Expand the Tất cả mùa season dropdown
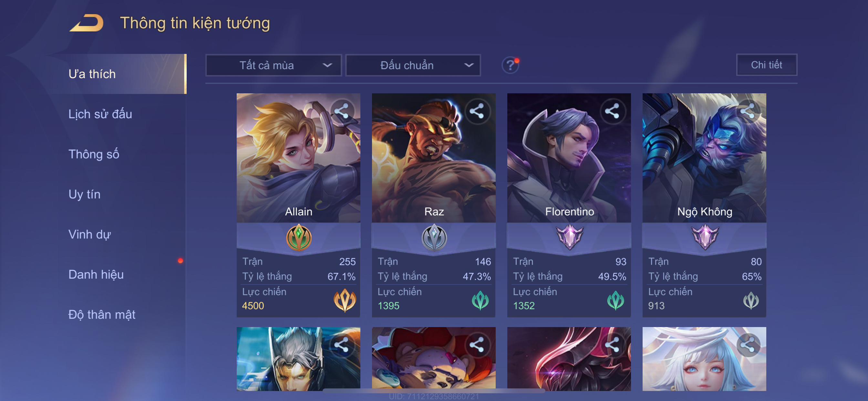Screen dimensions: 868x401 pyautogui.click(x=273, y=65)
